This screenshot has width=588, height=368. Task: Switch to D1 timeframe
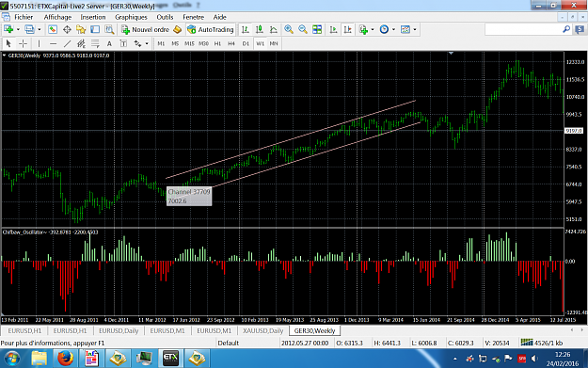pyautogui.click(x=246, y=43)
